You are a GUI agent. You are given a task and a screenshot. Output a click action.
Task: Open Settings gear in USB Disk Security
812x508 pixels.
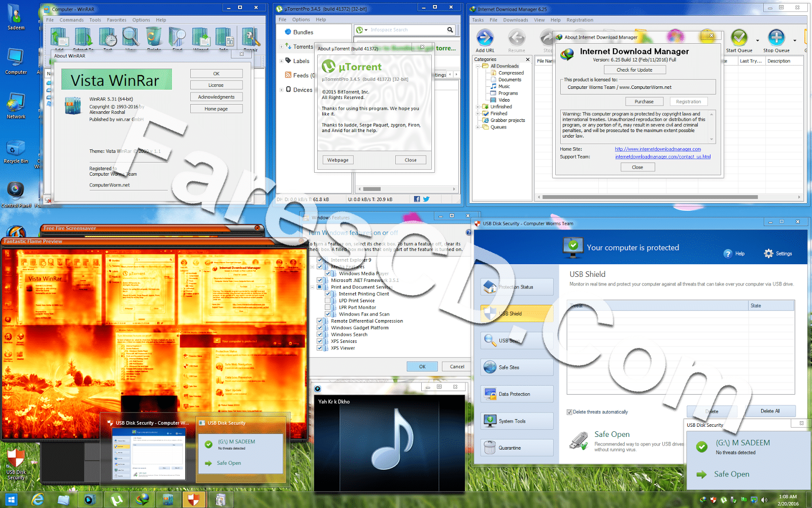(x=778, y=253)
